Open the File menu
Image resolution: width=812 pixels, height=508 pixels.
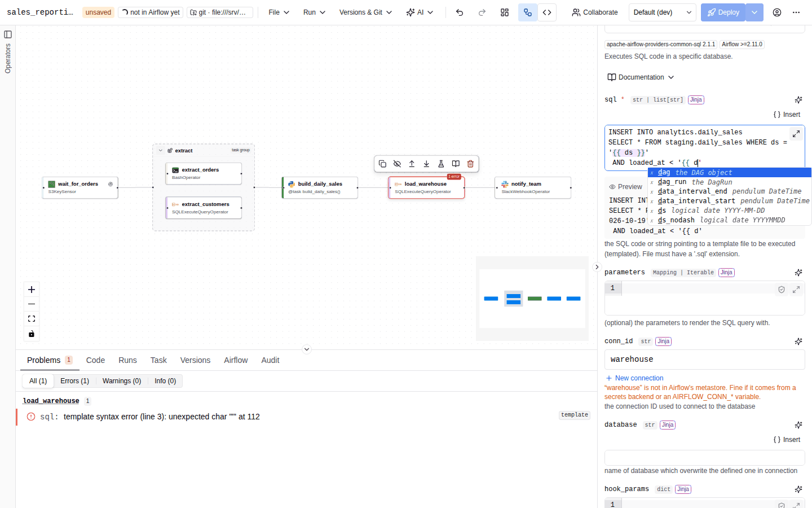(x=279, y=12)
